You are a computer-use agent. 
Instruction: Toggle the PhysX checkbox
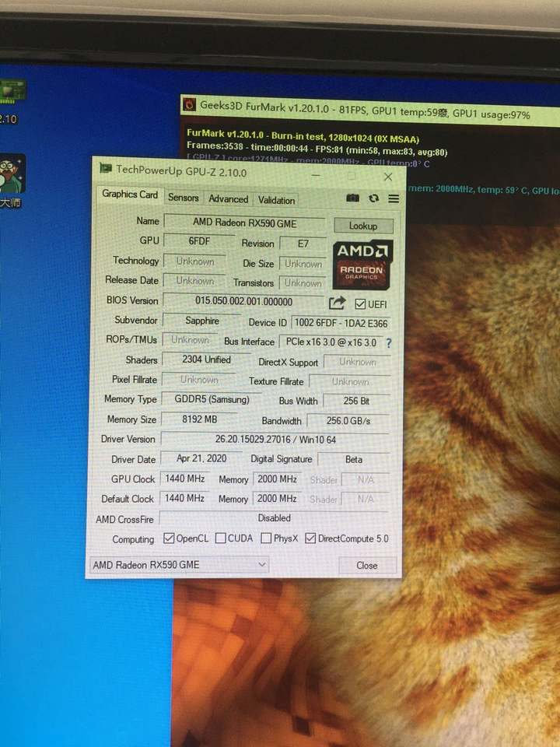point(266,538)
